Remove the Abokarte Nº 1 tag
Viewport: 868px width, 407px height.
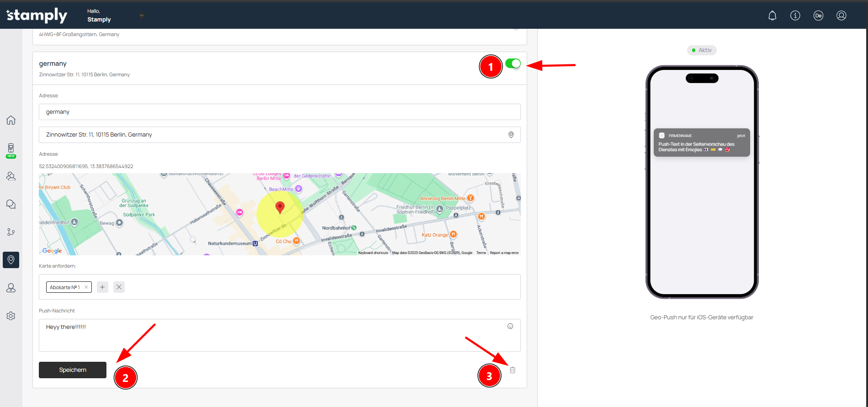coord(86,287)
